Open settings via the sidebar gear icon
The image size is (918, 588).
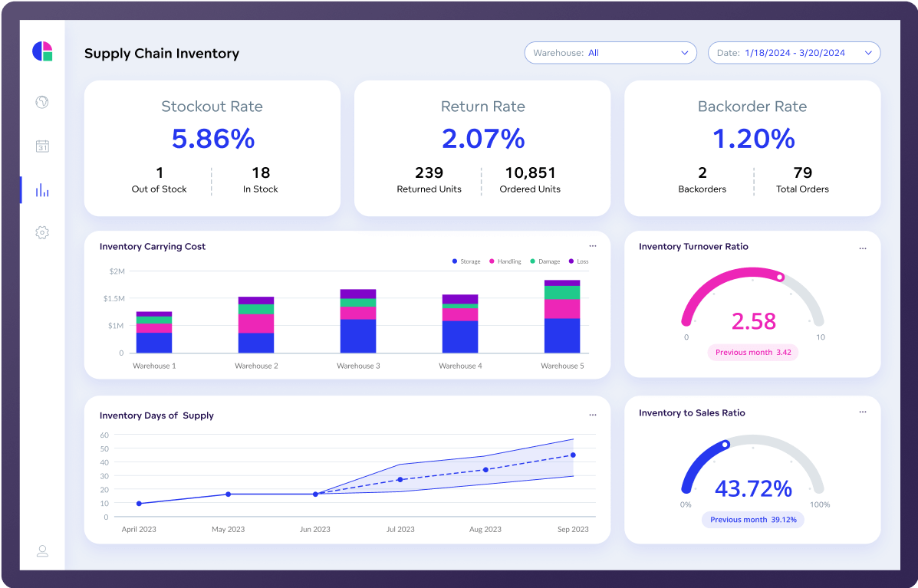pos(42,232)
